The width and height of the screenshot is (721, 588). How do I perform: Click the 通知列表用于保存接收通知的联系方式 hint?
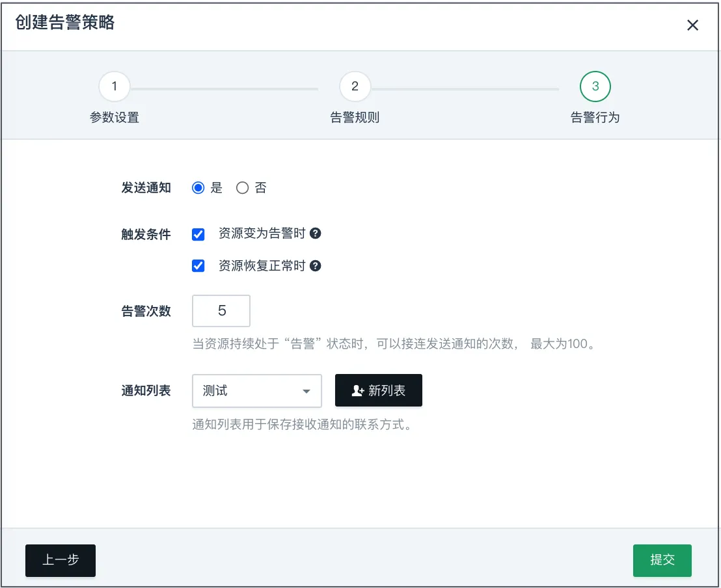302,424
